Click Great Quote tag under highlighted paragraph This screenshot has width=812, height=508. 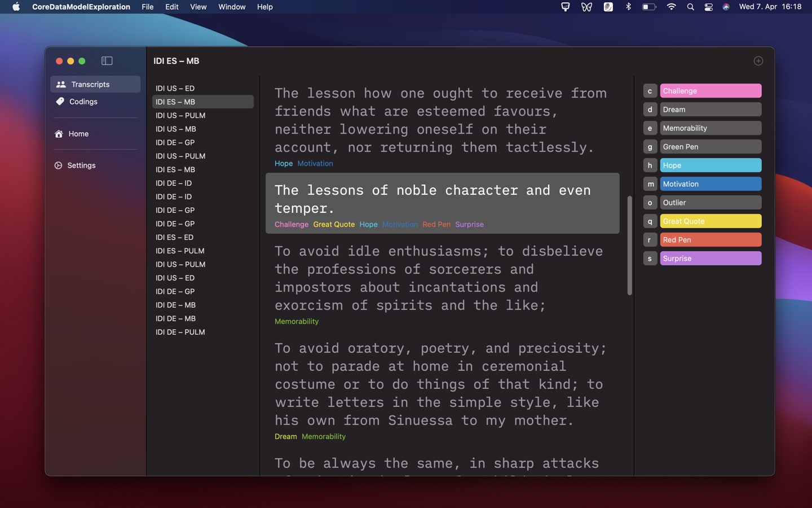[x=334, y=224]
